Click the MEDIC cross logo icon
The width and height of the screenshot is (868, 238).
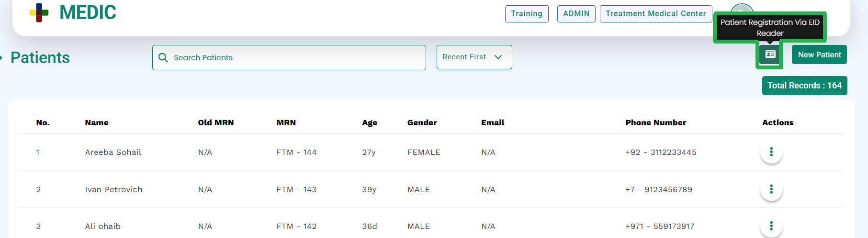(x=39, y=12)
